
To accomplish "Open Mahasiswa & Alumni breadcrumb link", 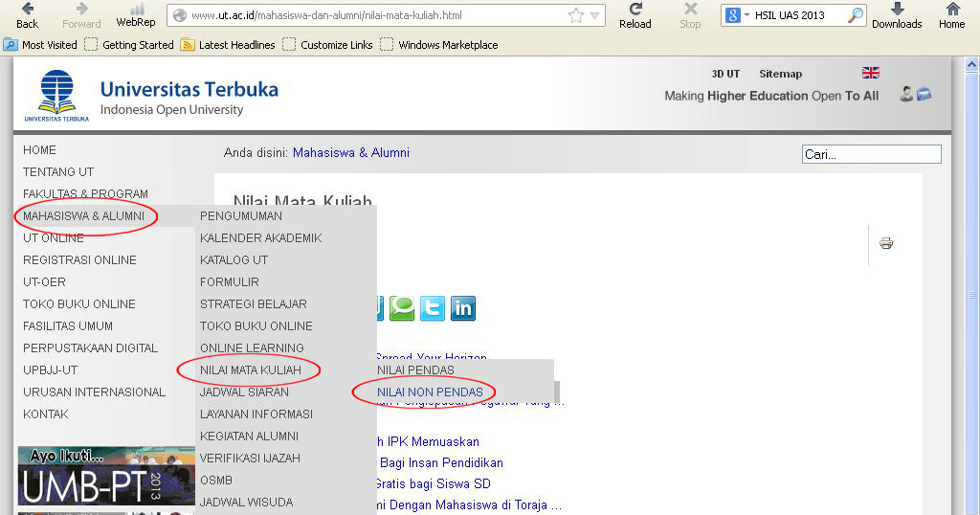I will pos(351,152).
